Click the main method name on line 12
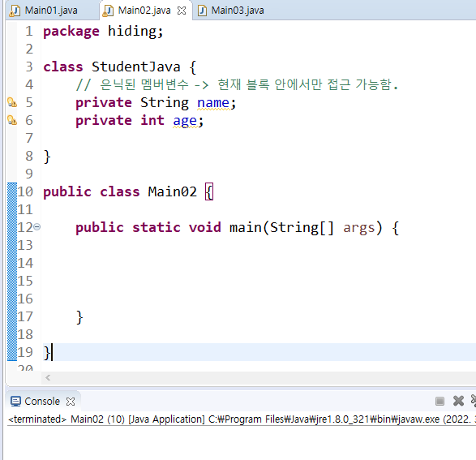 point(246,228)
